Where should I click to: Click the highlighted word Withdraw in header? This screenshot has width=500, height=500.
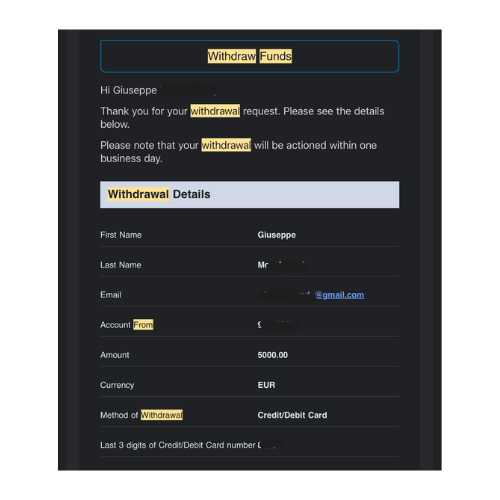pyautogui.click(x=232, y=56)
